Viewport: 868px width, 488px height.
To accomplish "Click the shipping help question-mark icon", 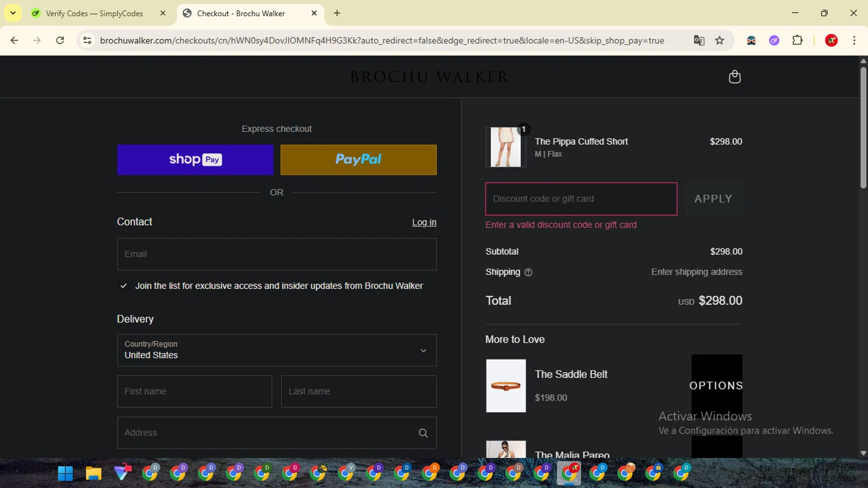I will (528, 272).
